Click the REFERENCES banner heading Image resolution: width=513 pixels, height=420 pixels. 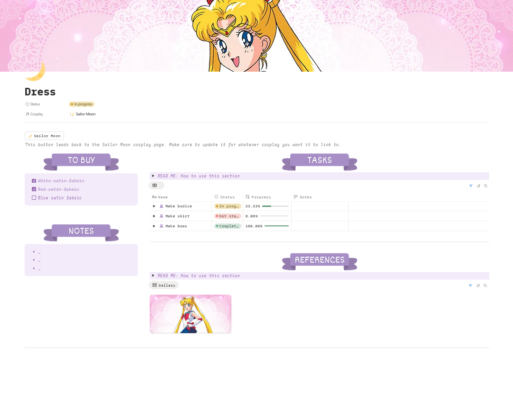320,261
